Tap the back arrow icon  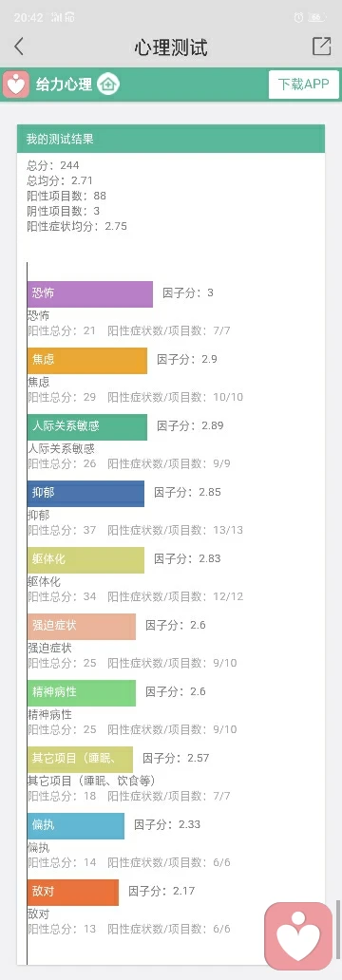[19, 47]
